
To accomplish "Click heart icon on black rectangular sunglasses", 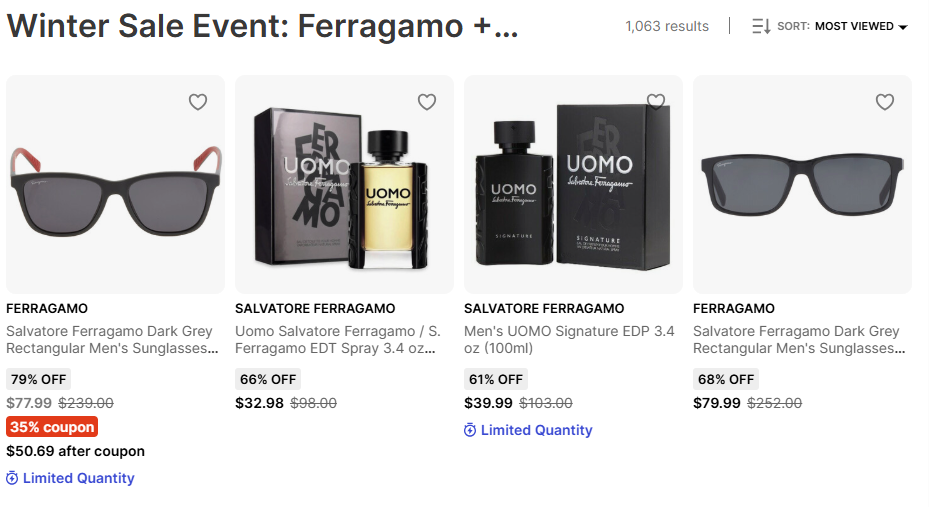I will pos(885,101).
